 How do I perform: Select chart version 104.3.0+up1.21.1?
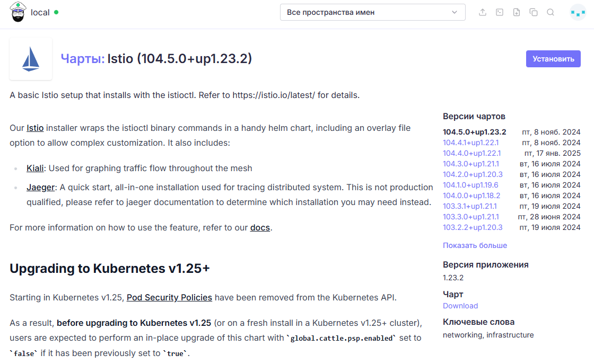tap(471, 164)
